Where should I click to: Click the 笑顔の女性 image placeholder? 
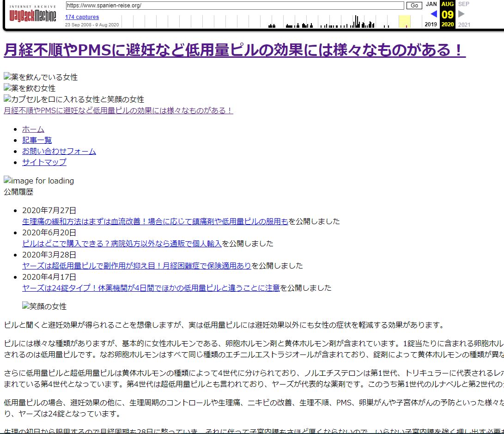coord(44,306)
